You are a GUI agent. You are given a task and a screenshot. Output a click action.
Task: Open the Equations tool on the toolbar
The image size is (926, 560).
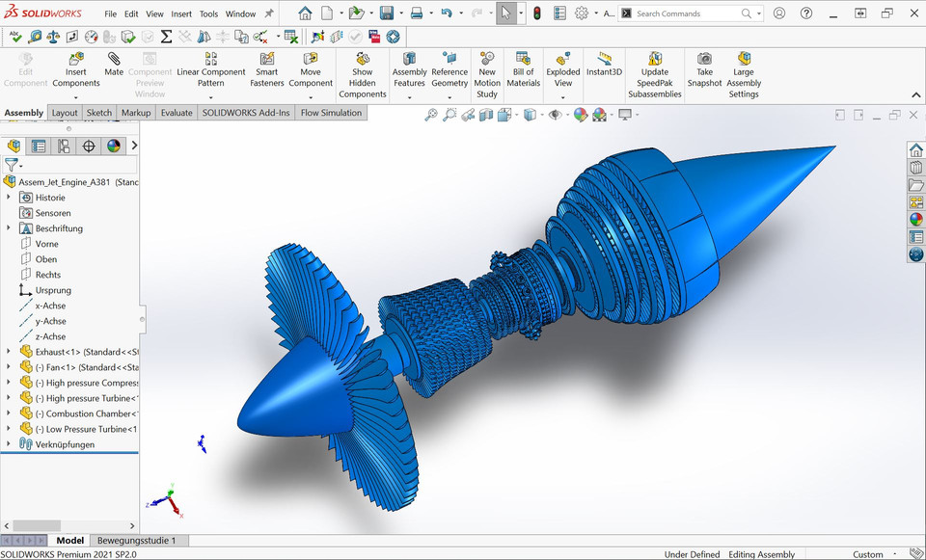(168, 37)
